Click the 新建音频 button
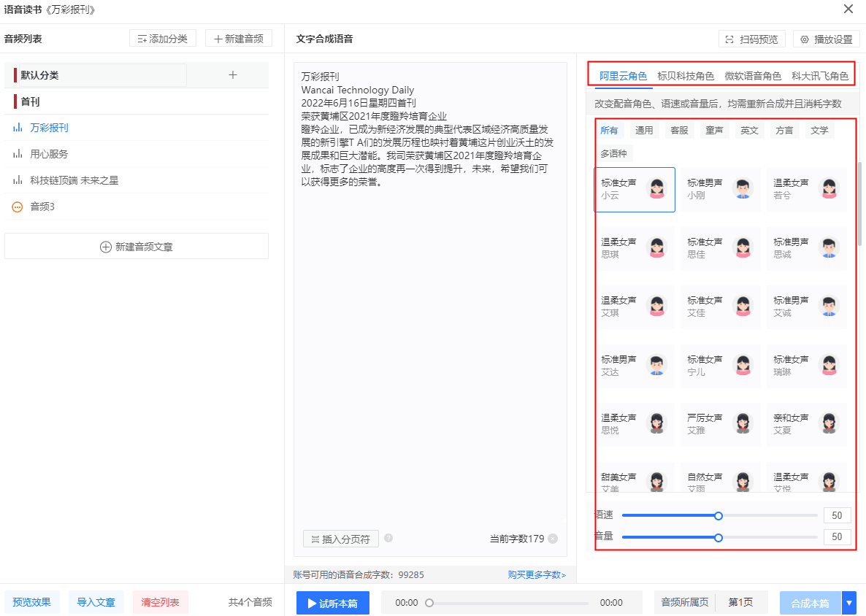The width and height of the screenshot is (866, 616). (239, 39)
